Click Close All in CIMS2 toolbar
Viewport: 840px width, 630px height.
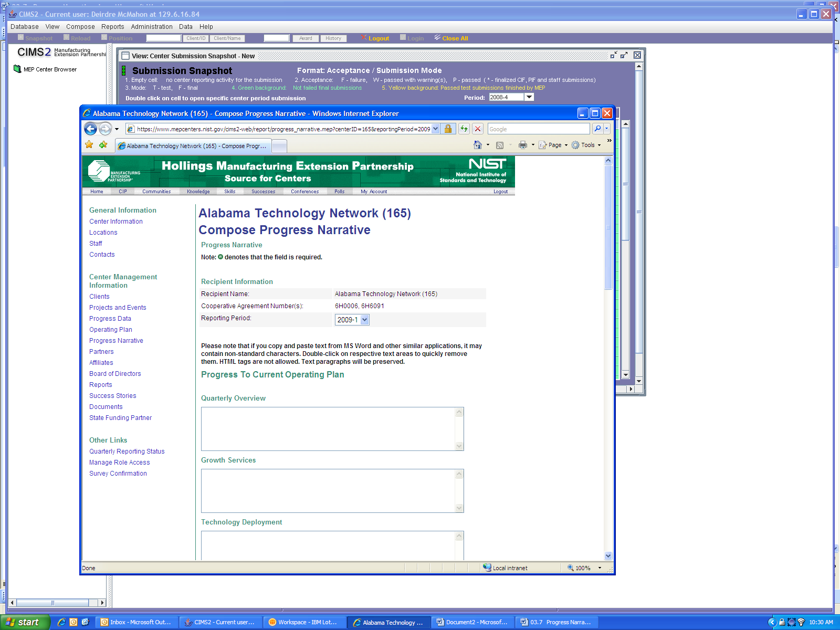(x=451, y=38)
